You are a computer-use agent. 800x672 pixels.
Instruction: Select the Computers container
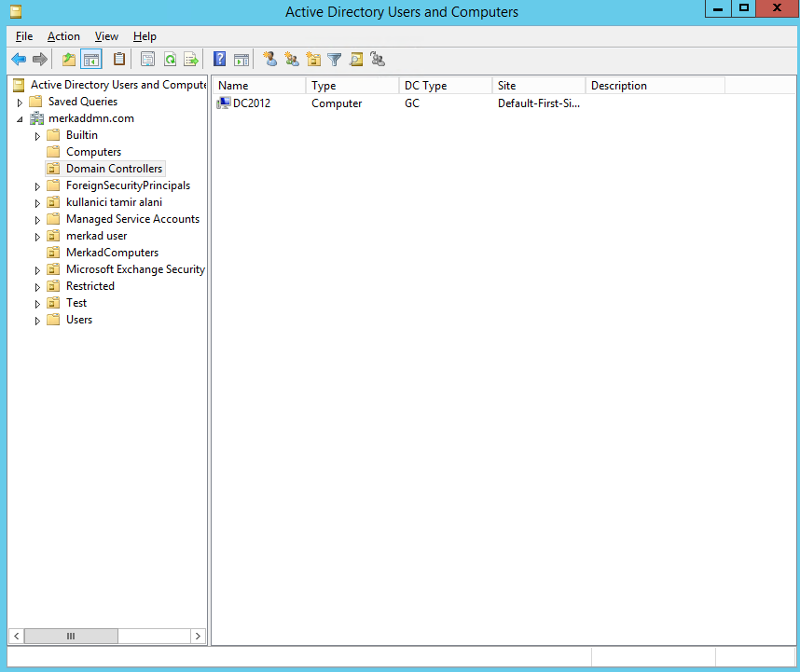pyautogui.click(x=93, y=152)
